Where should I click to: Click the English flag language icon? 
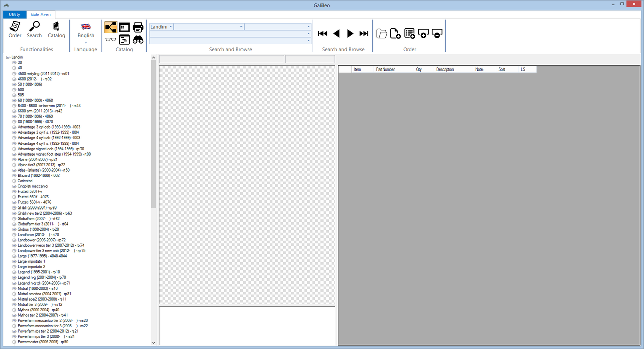coord(86,27)
